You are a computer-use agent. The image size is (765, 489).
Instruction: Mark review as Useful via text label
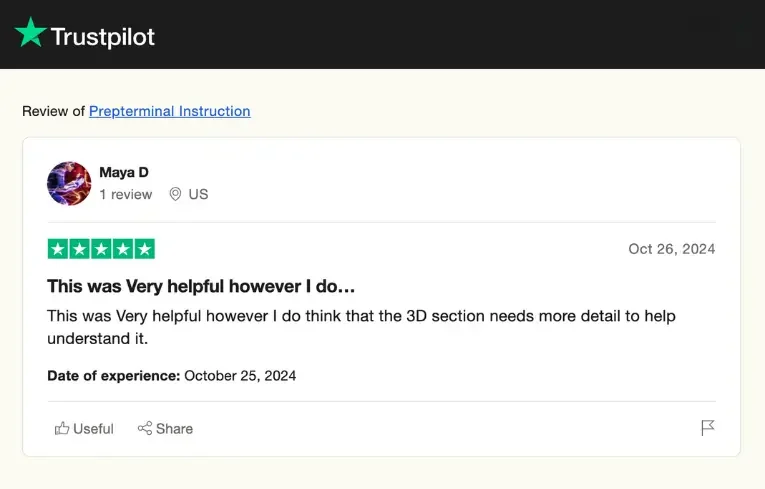click(93, 428)
